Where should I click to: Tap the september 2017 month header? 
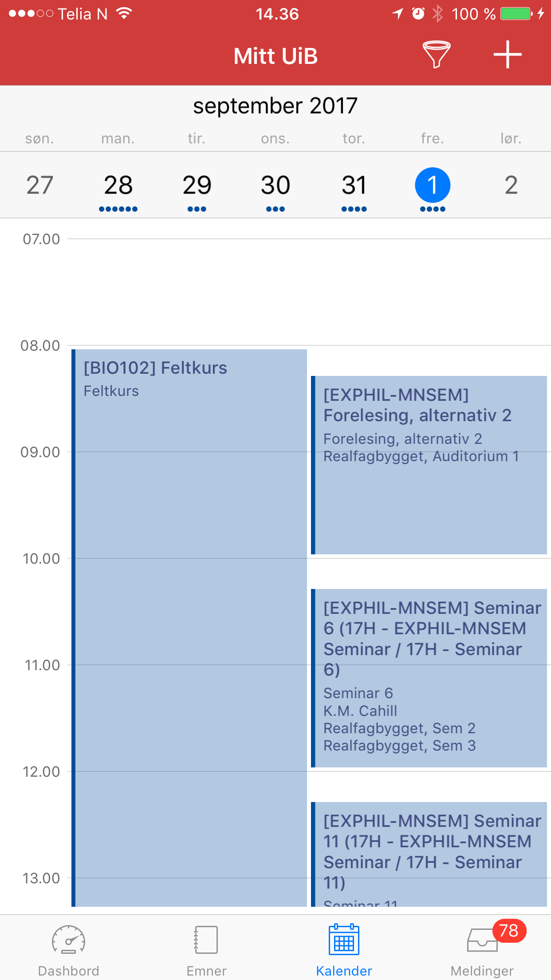click(275, 106)
